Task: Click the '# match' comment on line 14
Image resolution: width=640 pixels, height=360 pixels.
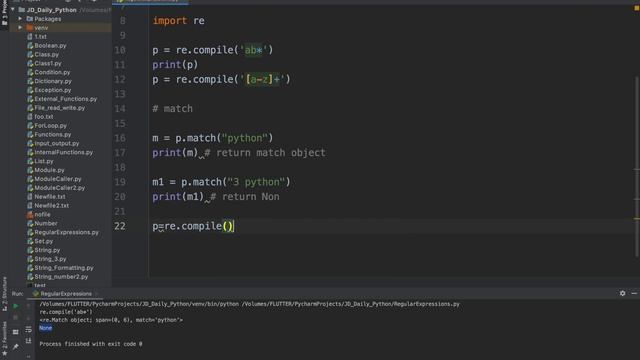Action: point(172,109)
